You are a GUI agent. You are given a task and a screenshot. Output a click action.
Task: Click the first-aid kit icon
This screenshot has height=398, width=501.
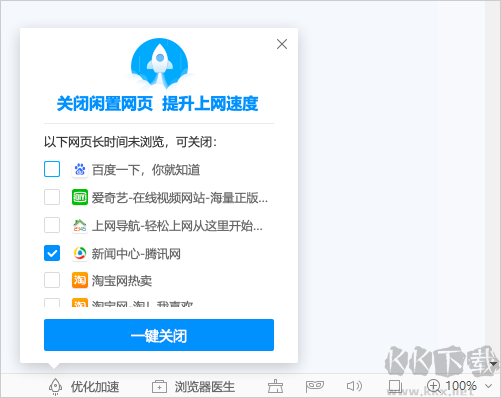pos(159,387)
